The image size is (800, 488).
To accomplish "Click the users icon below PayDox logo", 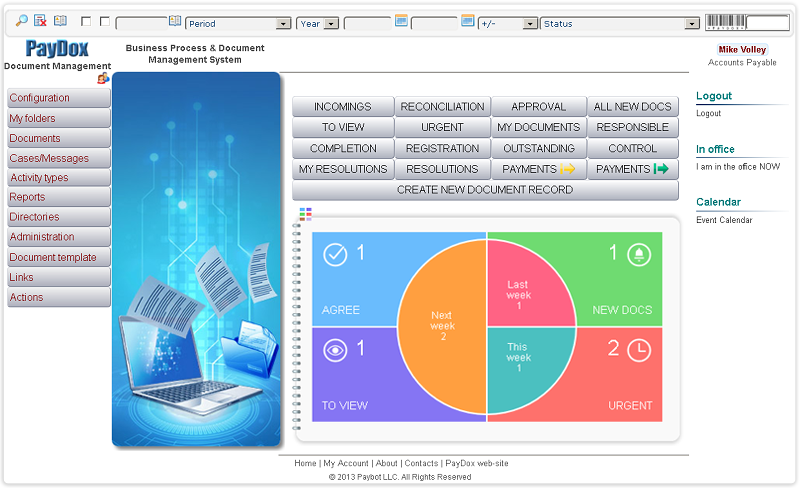I will click(102, 79).
